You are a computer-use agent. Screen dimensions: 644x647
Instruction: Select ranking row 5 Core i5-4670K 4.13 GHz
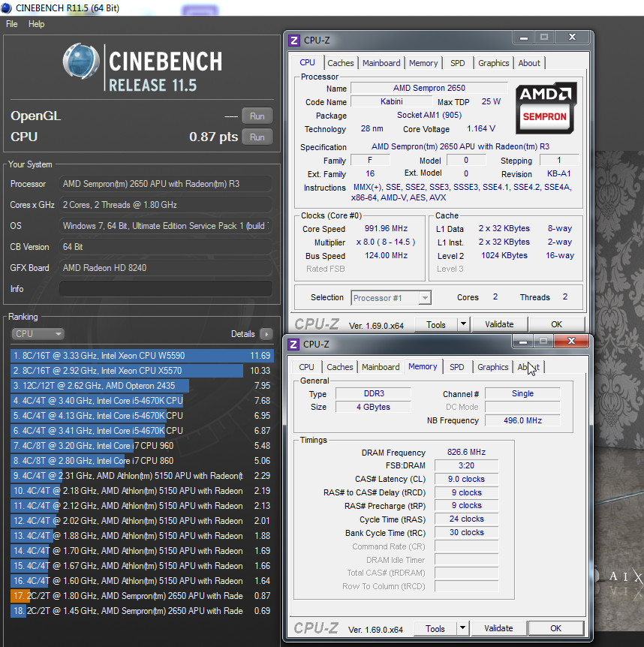(x=142, y=416)
